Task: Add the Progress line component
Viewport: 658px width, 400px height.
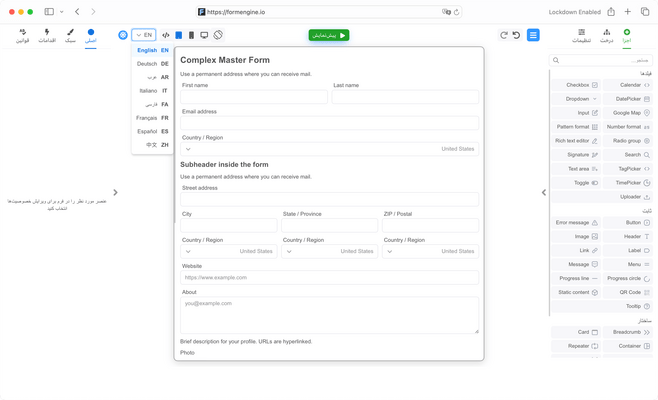Action: coord(576,279)
